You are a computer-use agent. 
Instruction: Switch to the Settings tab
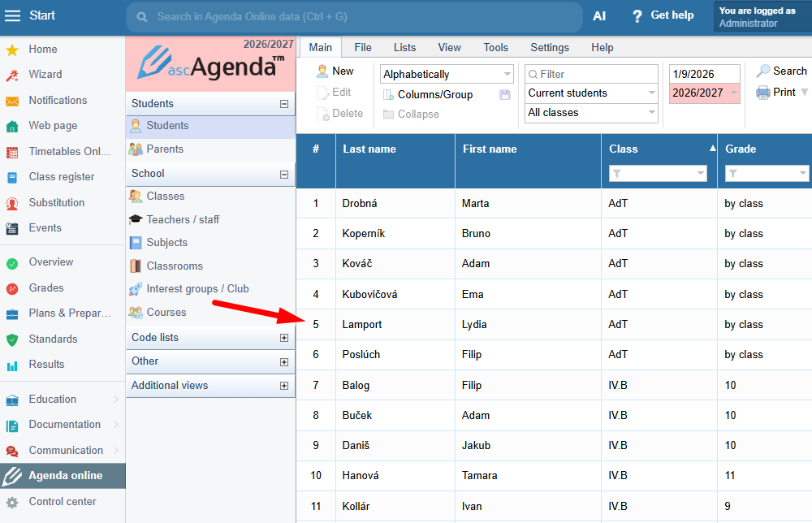(x=550, y=48)
